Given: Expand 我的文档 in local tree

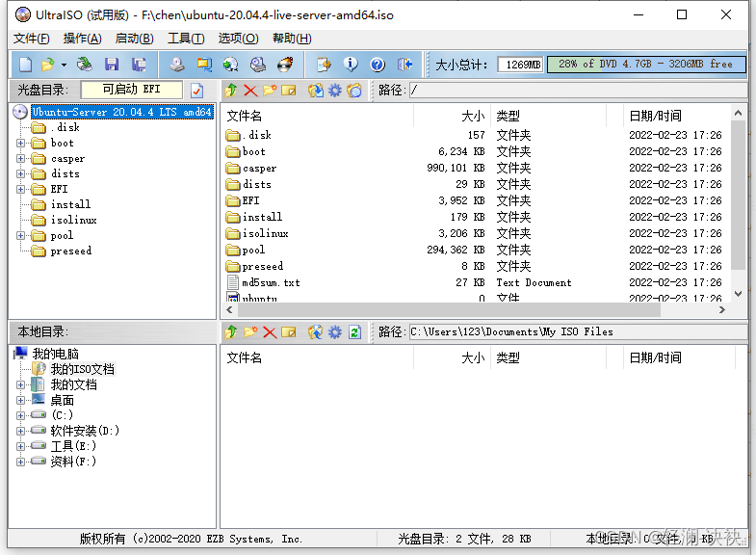Looking at the screenshot, I should [20, 384].
